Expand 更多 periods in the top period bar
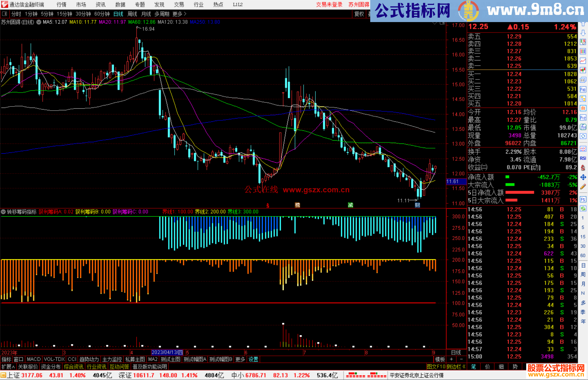The width and height of the screenshot is (588, 380). click(x=179, y=14)
